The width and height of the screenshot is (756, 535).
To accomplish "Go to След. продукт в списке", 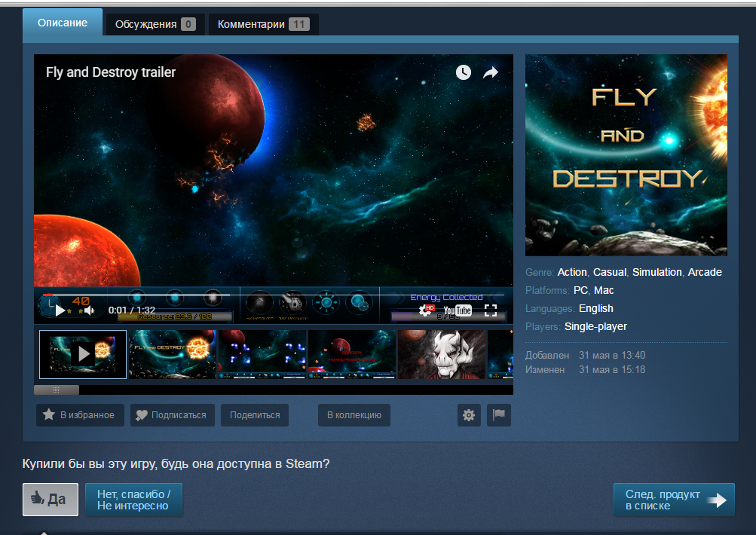I will (x=674, y=500).
